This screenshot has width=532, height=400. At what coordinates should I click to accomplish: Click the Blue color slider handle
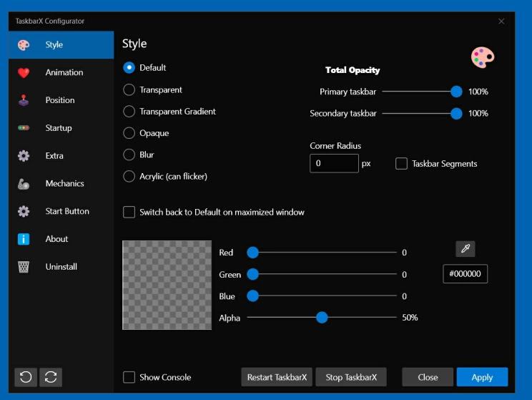tap(252, 296)
